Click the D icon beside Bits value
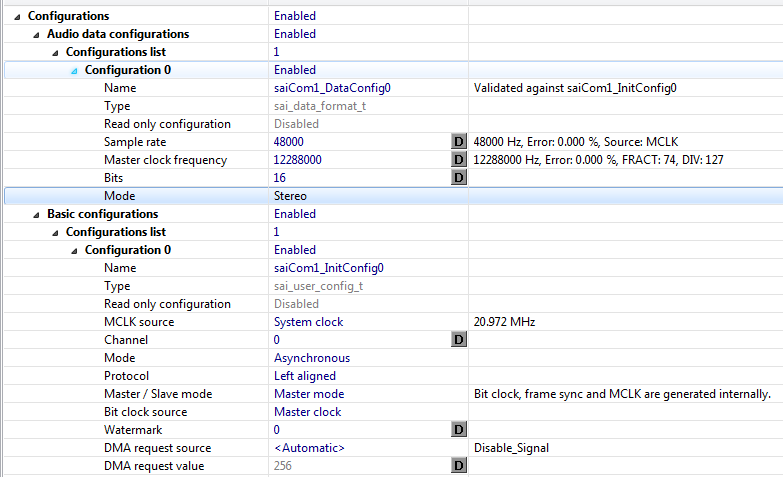783x477 pixels. tap(459, 178)
